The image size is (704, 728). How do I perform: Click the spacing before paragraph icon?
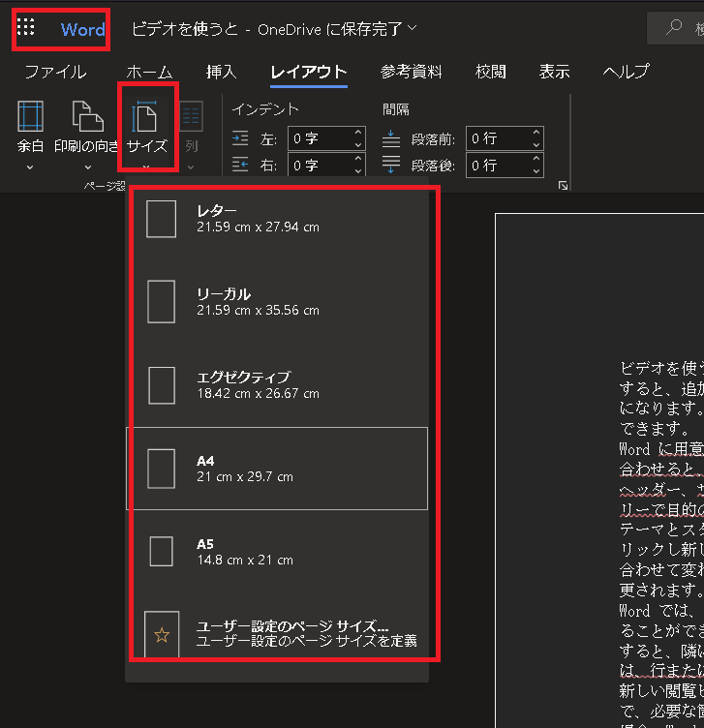click(x=391, y=138)
